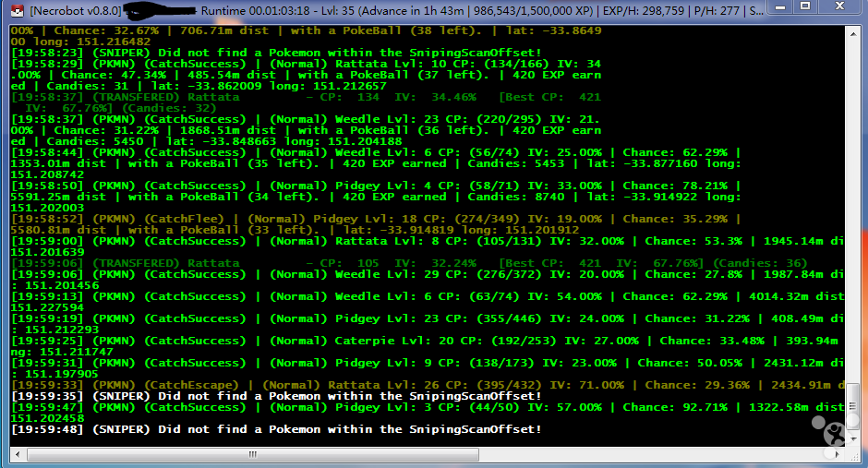Click the Pokeball icon in the Necrobot title bar
The width and height of the screenshot is (868, 468).
[18, 10]
